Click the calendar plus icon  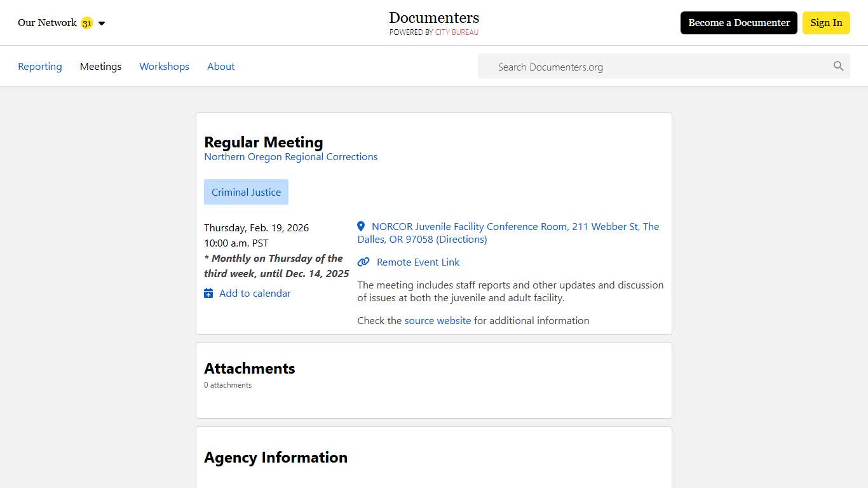(208, 293)
